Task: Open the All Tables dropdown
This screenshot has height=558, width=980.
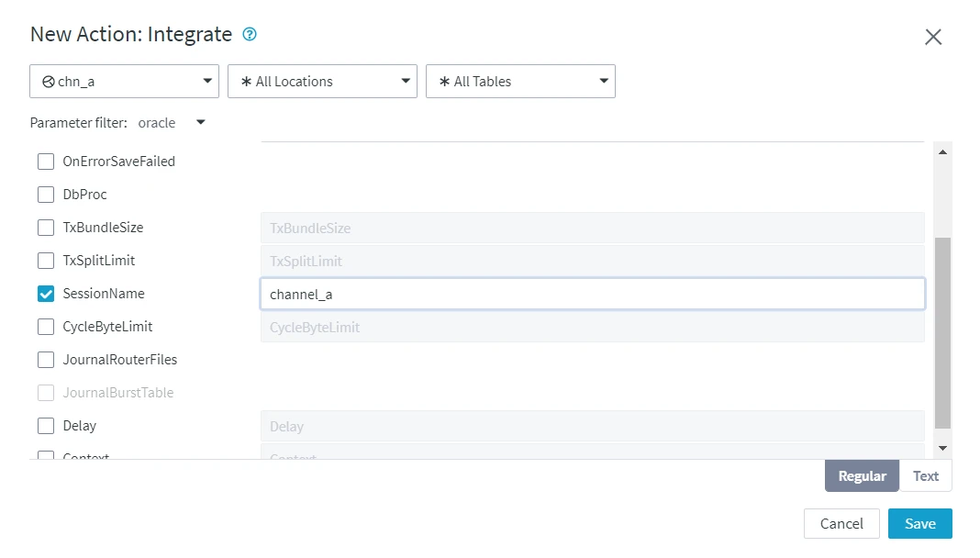Action: 520,81
